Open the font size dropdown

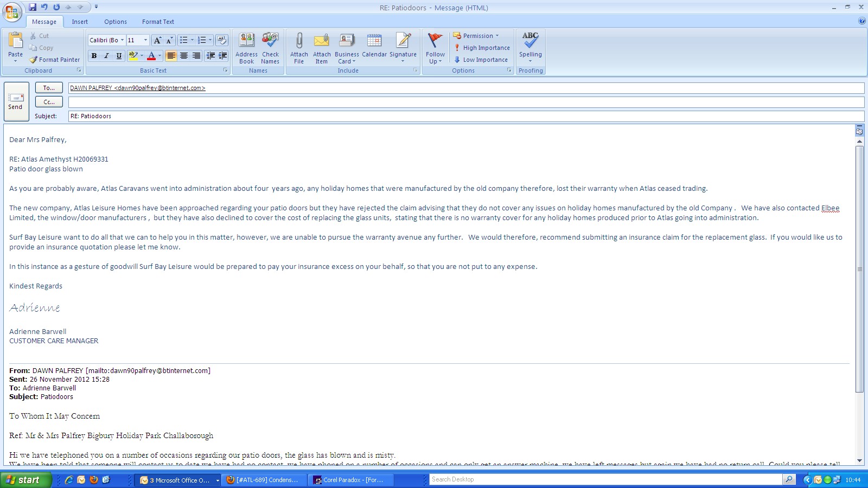[x=145, y=40]
